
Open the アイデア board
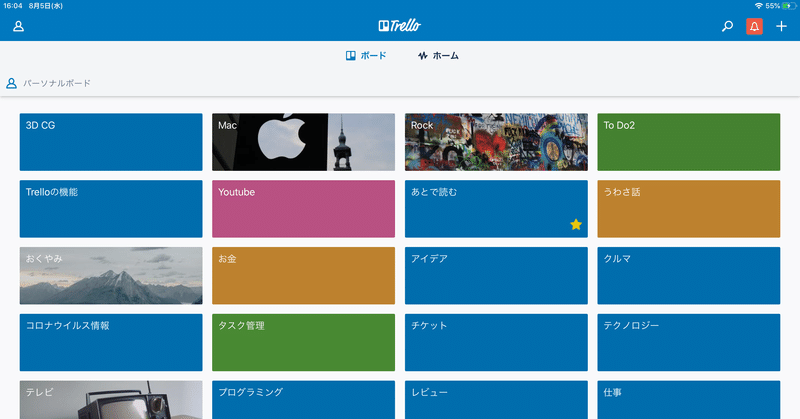(x=496, y=276)
